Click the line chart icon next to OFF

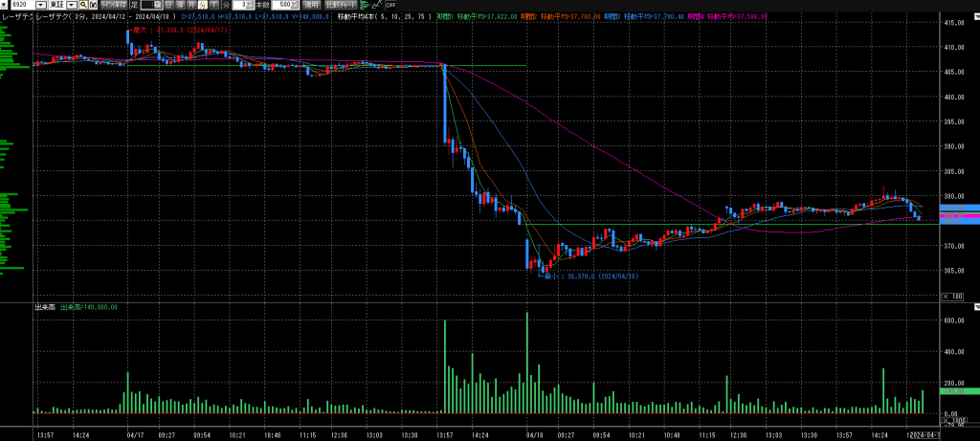376,5
